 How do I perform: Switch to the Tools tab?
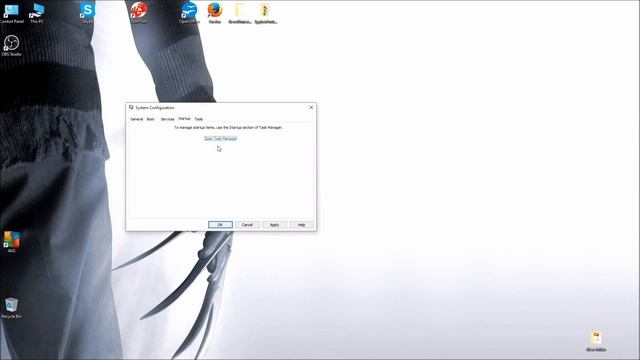pos(198,119)
